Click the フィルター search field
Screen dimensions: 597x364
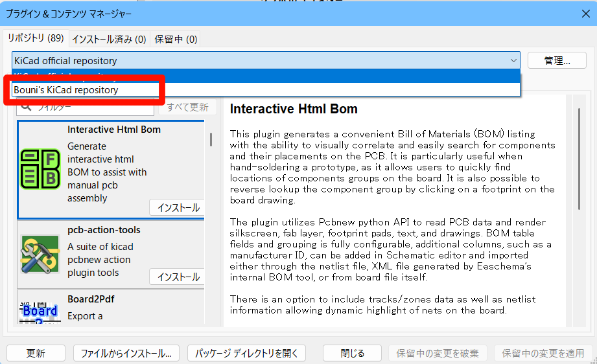click(x=86, y=108)
